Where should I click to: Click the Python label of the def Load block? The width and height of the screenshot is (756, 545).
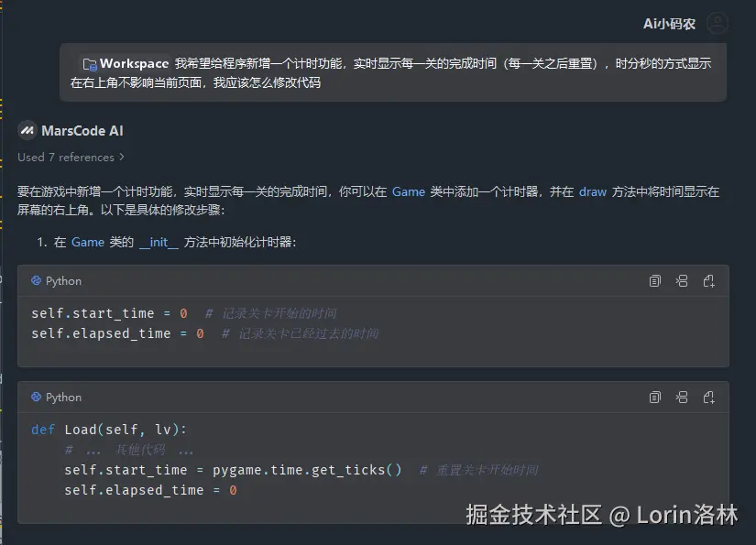63,397
